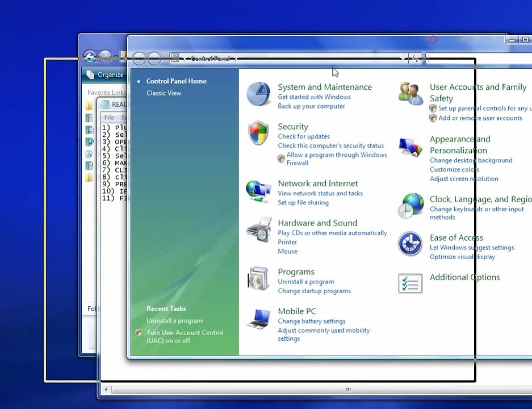Click the Clock, Language globe-clock icon
532x409 pixels.
[x=410, y=206]
